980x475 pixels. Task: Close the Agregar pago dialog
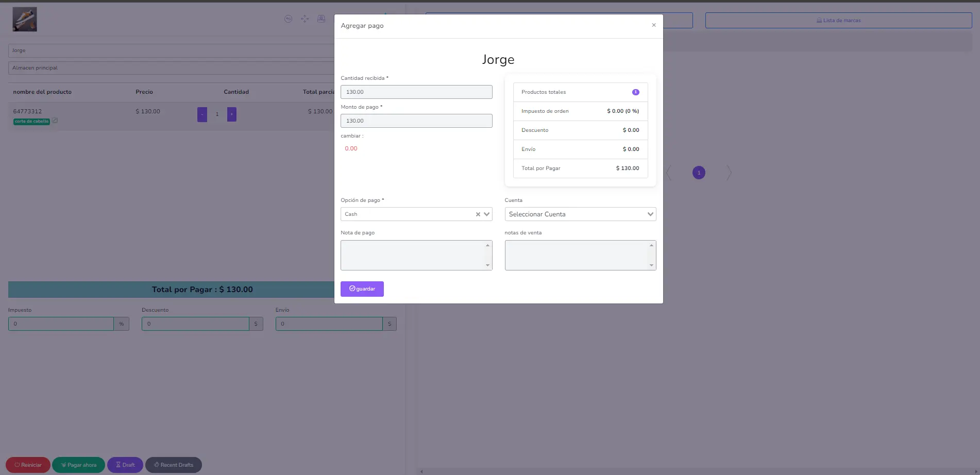point(653,25)
